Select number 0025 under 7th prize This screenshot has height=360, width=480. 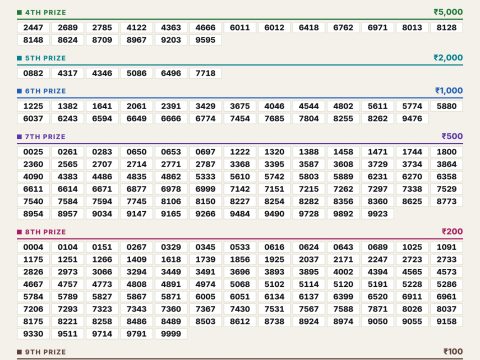pos(33,152)
